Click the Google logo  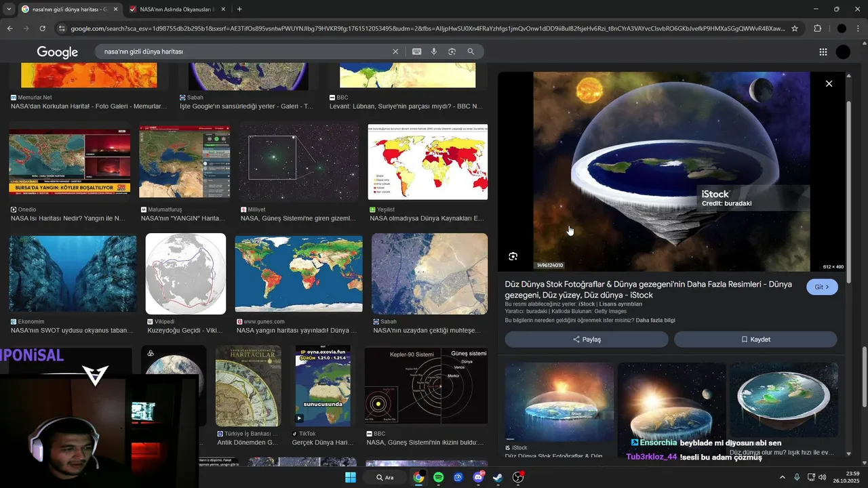pyautogui.click(x=58, y=52)
